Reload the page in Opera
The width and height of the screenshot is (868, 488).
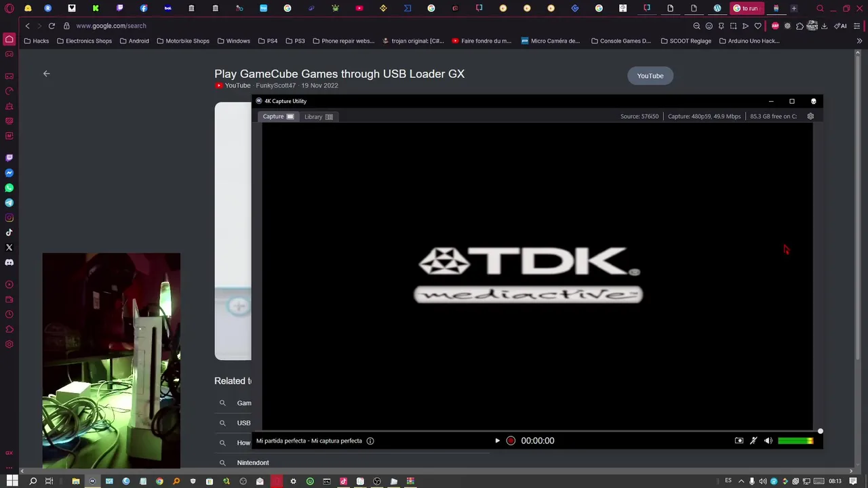[x=52, y=26]
